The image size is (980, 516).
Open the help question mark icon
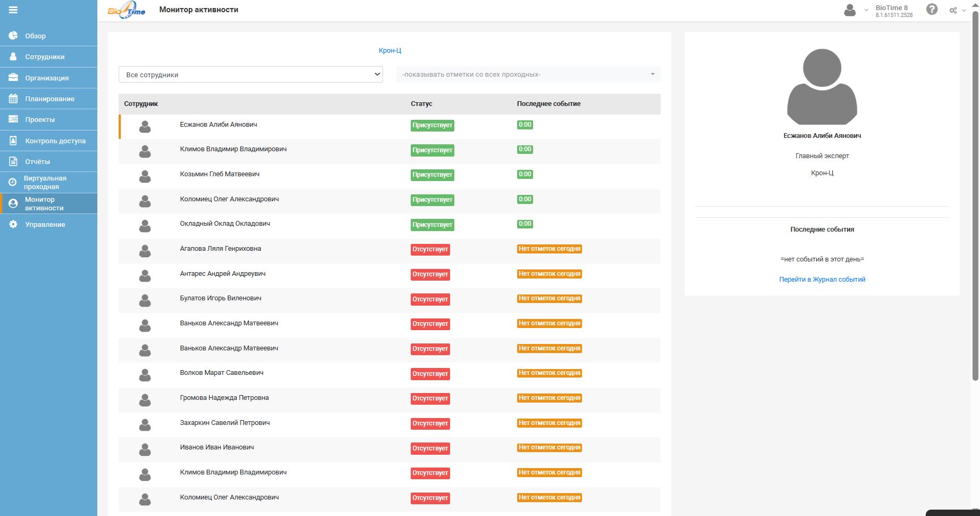click(x=932, y=10)
